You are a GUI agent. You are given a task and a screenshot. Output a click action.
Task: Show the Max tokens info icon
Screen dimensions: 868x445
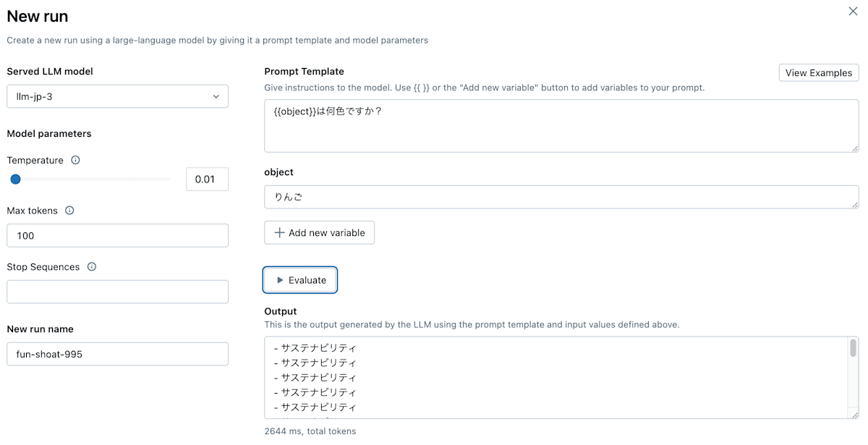[x=69, y=211]
